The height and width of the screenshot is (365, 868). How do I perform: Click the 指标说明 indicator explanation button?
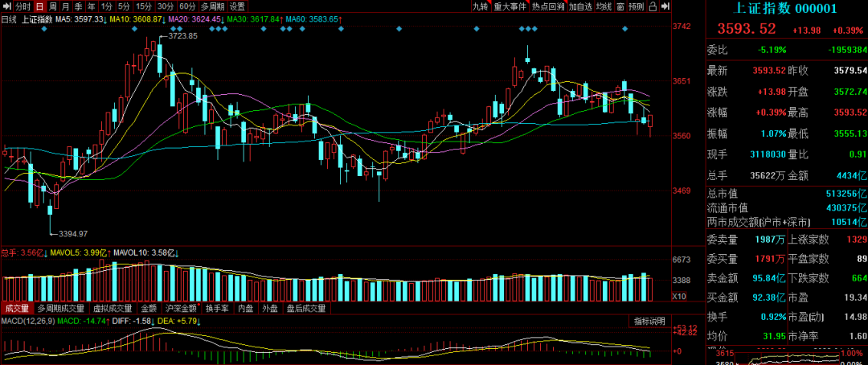point(649,322)
